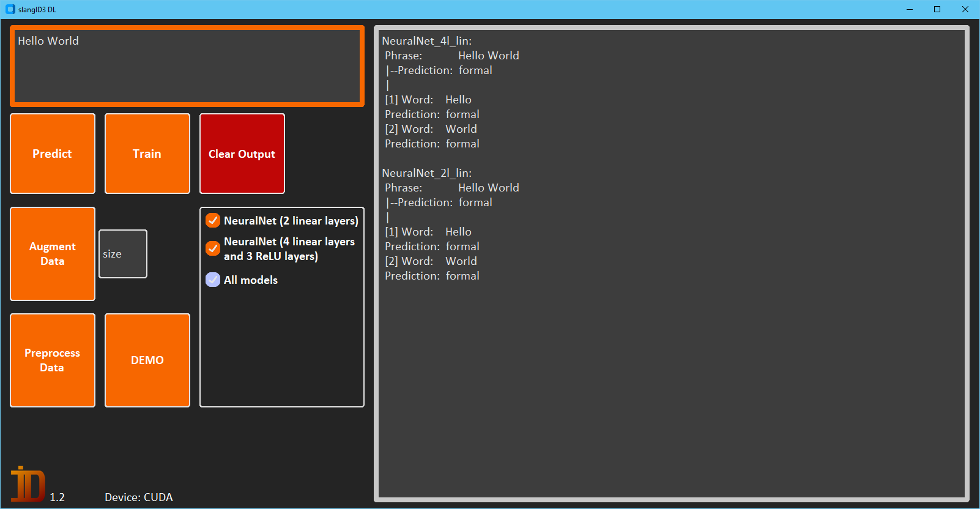Toggle the All models checkbox

(213, 280)
